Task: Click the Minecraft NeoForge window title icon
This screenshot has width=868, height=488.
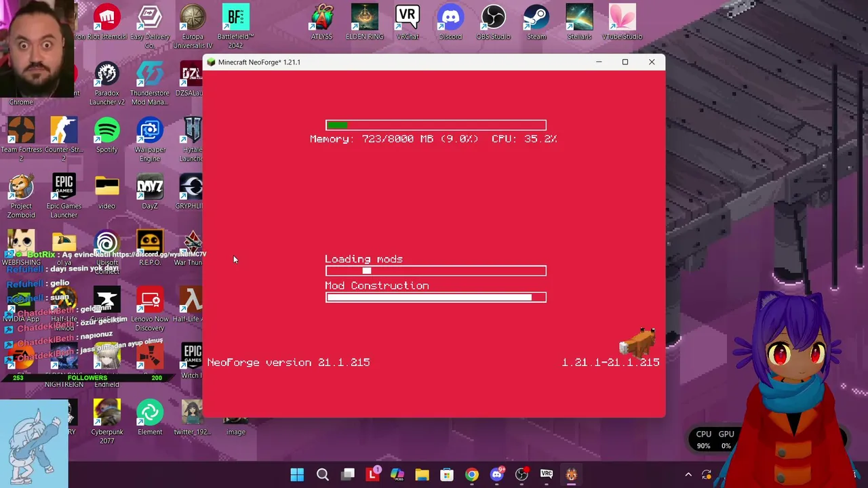Action: (x=212, y=62)
